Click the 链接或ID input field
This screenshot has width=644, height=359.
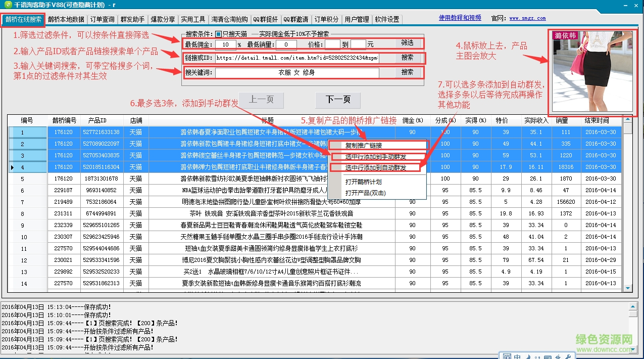point(296,58)
